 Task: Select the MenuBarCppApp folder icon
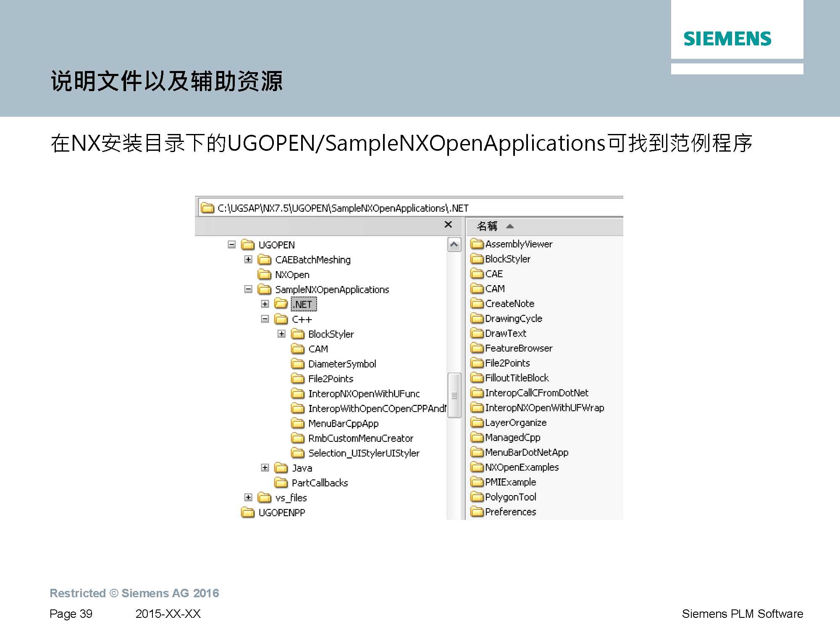click(298, 423)
